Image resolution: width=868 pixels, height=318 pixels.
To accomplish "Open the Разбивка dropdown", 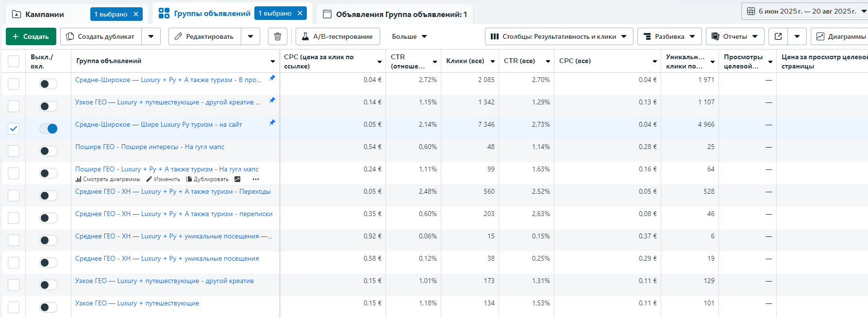I will (x=669, y=36).
